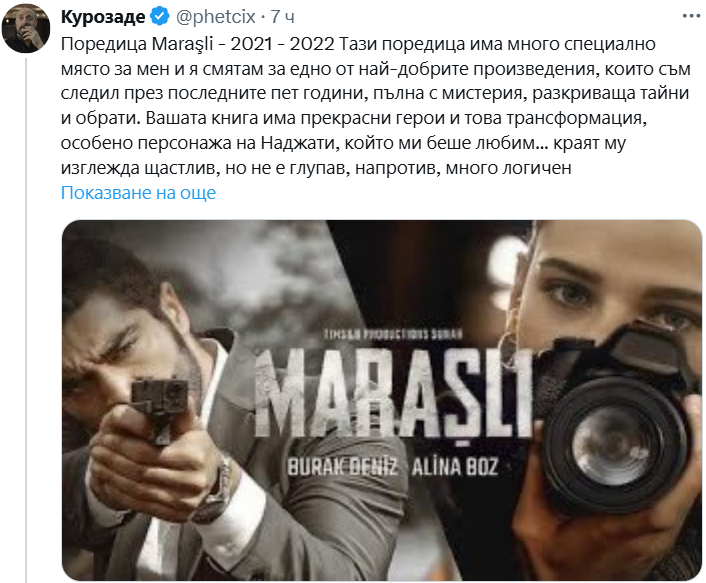Click the 2021 - 2022 years in the post text

(282, 44)
